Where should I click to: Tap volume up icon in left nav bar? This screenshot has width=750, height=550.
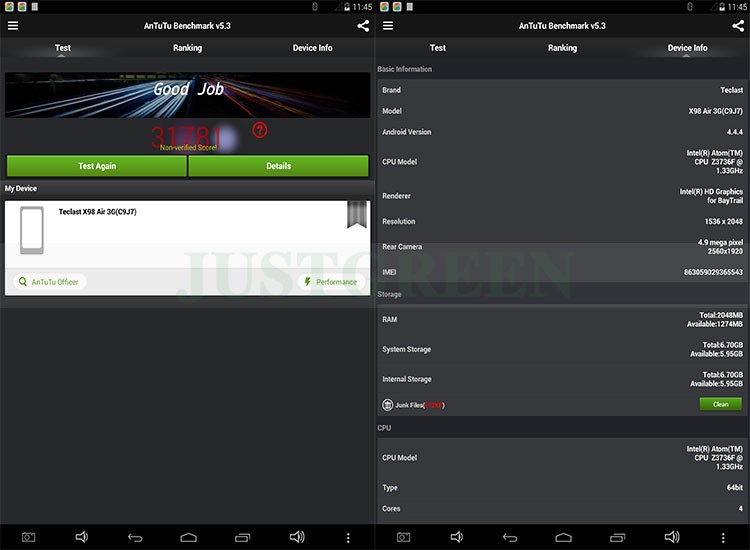point(297,537)
